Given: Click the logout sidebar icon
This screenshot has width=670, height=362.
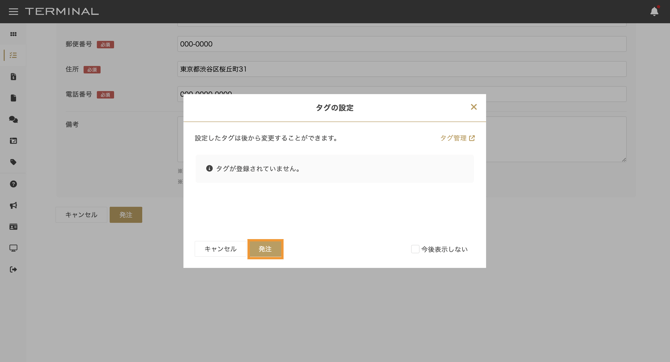Looking at the screenshot, I should click(13, 269).
